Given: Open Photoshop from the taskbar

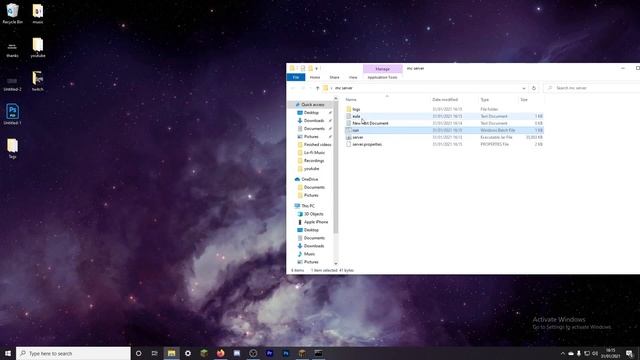Looking at the screenshot, I should point(286,353).
